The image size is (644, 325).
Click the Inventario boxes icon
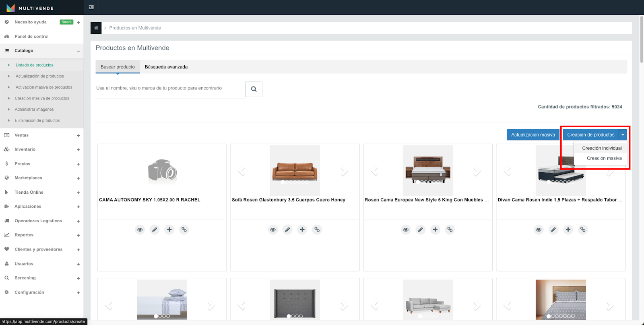coord(7,149)
